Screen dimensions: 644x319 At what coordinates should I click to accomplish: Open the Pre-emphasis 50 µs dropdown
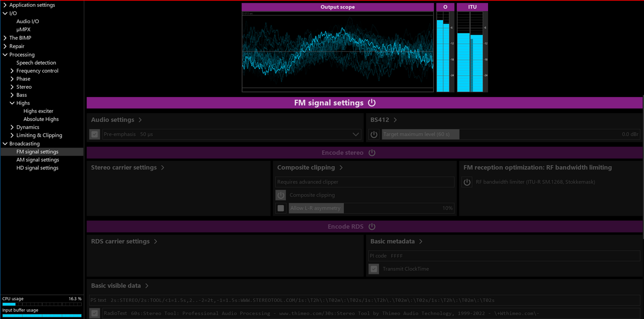pos(355,135)
